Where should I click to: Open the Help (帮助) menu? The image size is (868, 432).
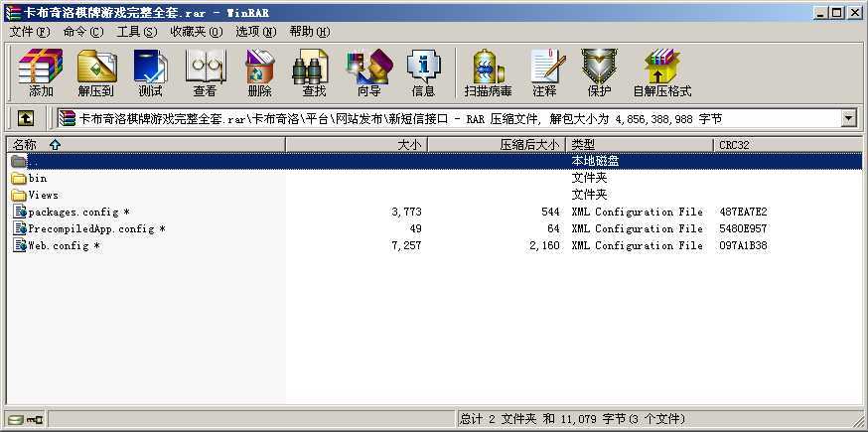310,32
